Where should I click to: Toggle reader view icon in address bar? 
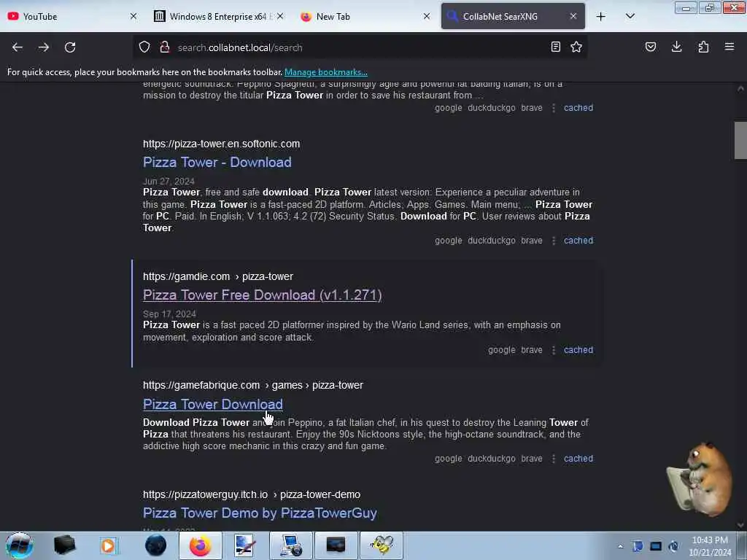click(555, 47)
